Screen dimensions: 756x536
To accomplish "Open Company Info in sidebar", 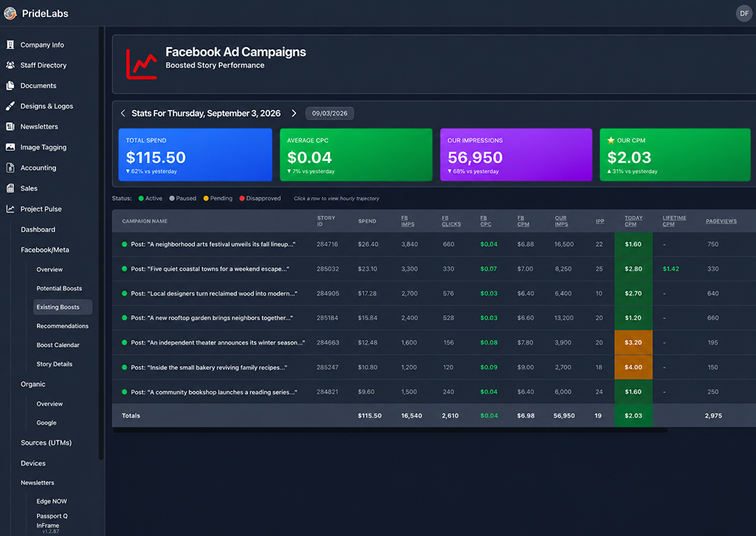I will pos(42,45).
